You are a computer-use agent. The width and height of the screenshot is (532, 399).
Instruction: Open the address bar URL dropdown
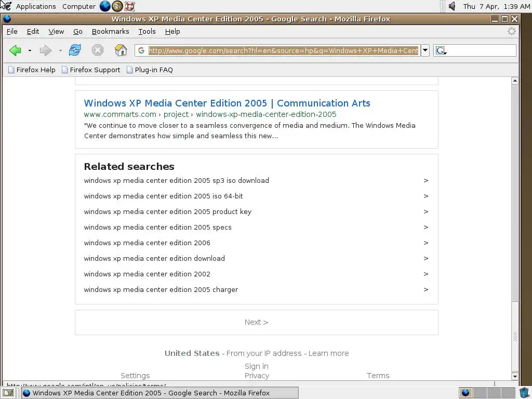tap(425, 50)
